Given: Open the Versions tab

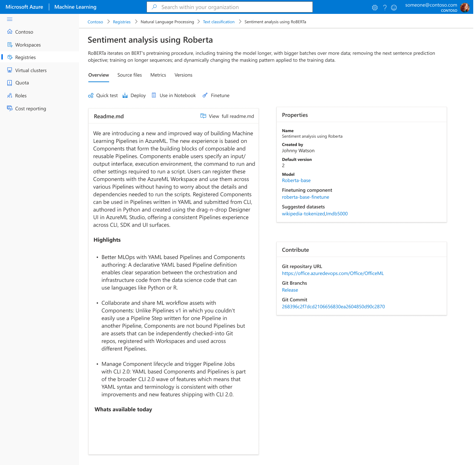Looking at the screenshot, I should [x=183, y=75].
